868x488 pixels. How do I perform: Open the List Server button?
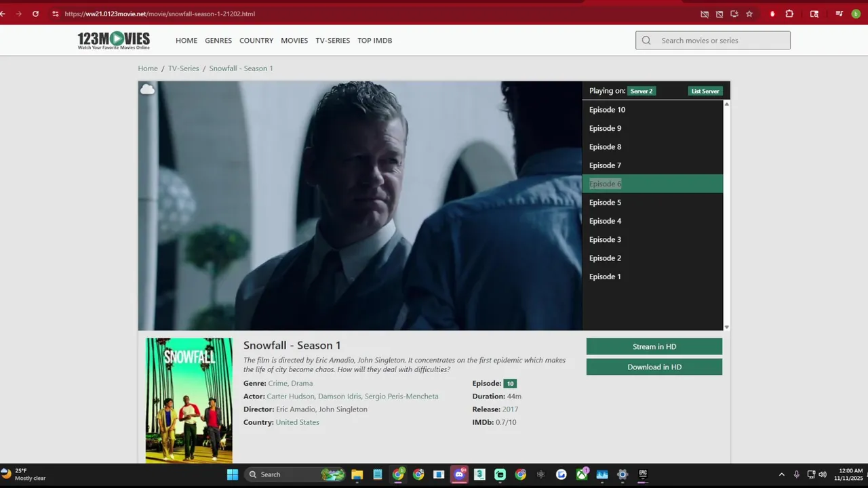(x=705, y=91)
